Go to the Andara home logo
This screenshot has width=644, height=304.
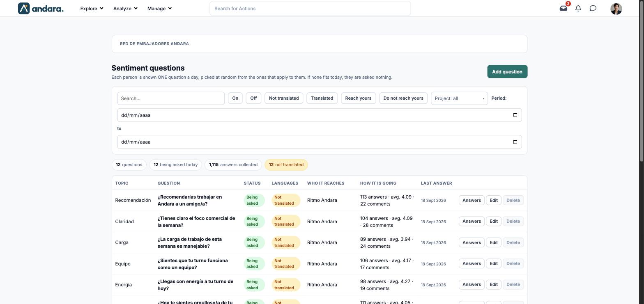tap(41, 8)
